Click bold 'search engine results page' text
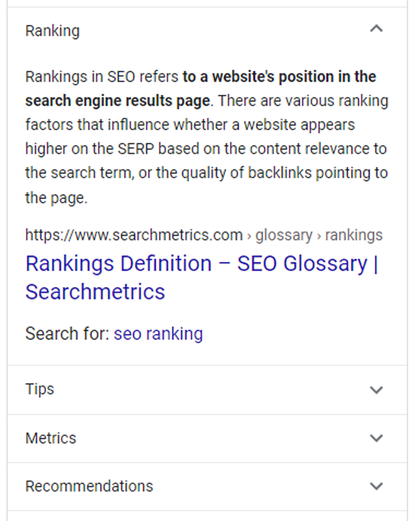Viewport: 420px width, 521px height. point(118,101)
